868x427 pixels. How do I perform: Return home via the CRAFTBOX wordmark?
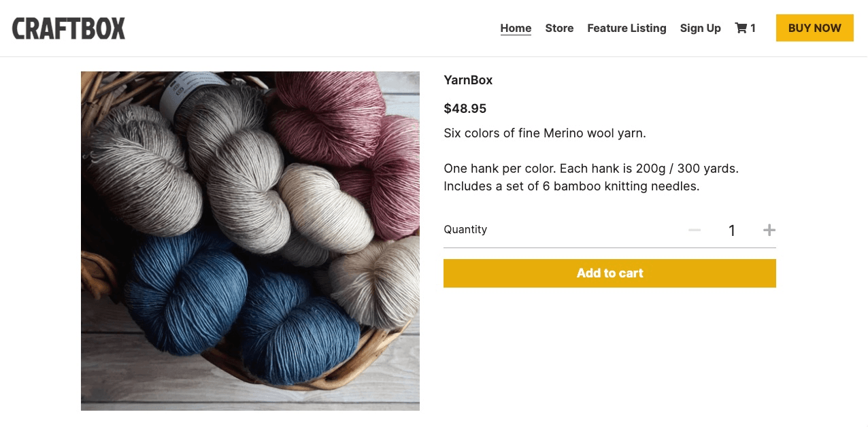tap(68, 28)
